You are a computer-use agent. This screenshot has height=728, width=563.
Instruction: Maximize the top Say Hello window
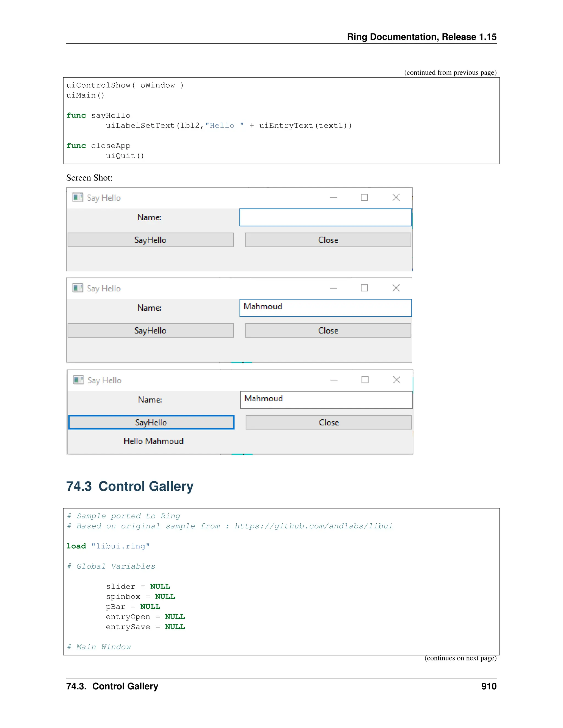(364, 198)
